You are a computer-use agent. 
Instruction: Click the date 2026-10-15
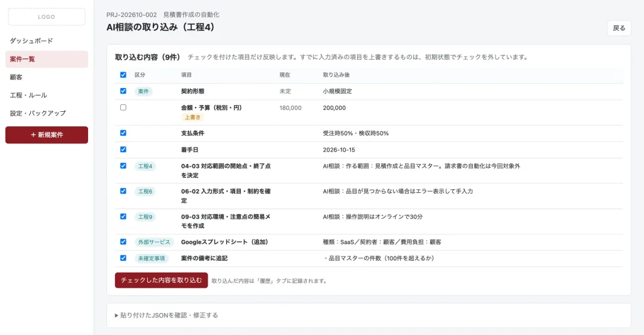[x=339, y=150]
